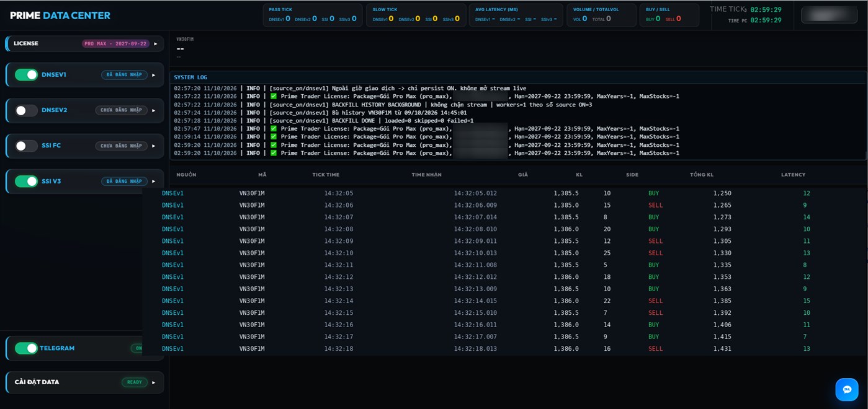
Task: Click total volume 1,330 cell
Action: point(722,253)
